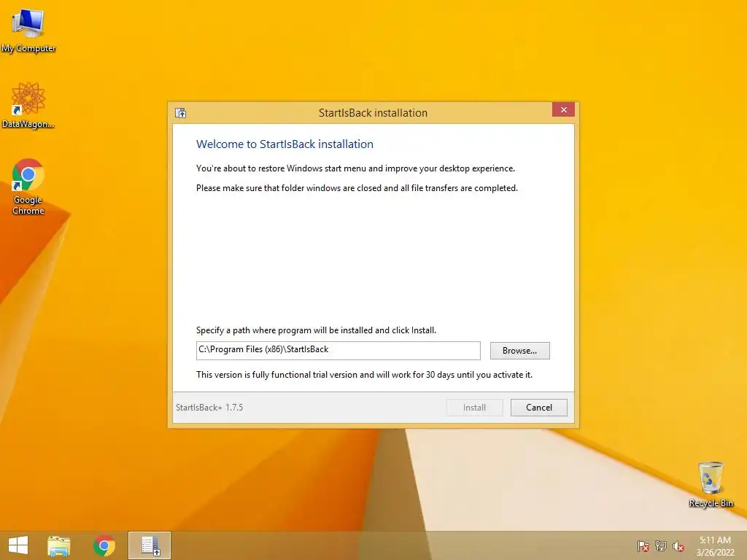Click the StartIsBack installer taskbar button
The height and width of the screenshot is (560, 747).
click(x=150, y=545)
